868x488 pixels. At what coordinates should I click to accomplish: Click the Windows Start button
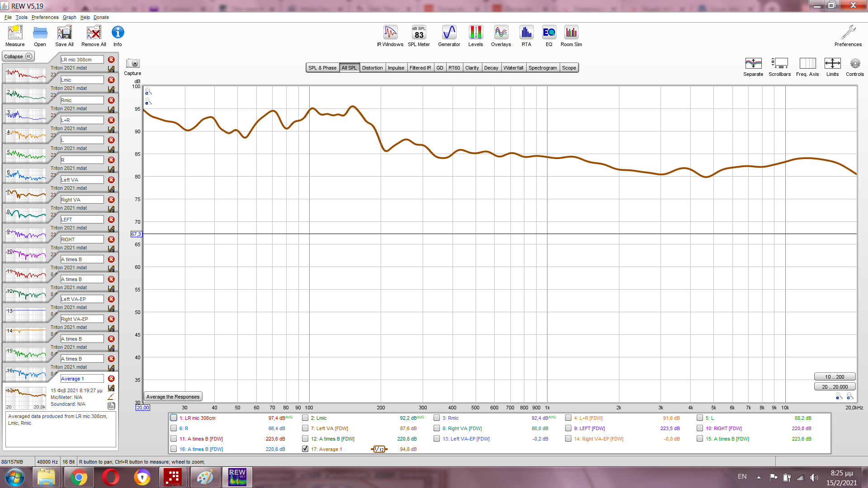[x=15, y=477]
